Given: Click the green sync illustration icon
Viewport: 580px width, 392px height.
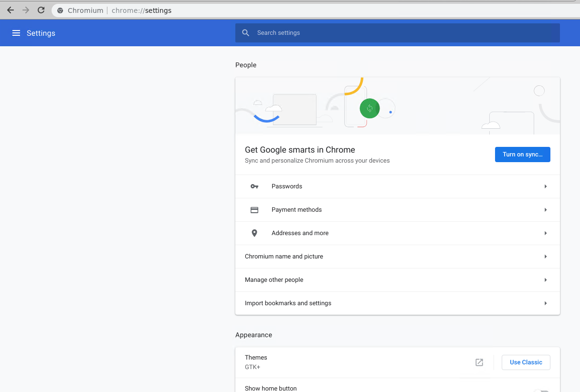Looking at the screenshot, I should tap(369, 108).
